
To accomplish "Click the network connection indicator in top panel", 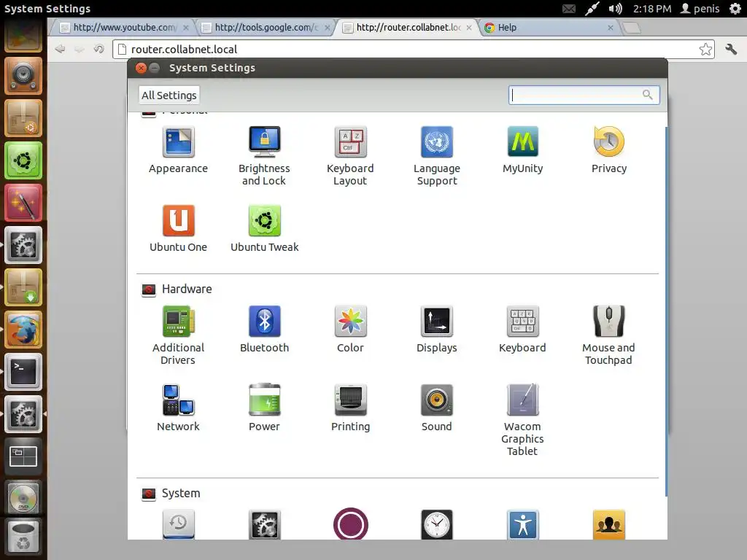I will (x=592, y=9).
